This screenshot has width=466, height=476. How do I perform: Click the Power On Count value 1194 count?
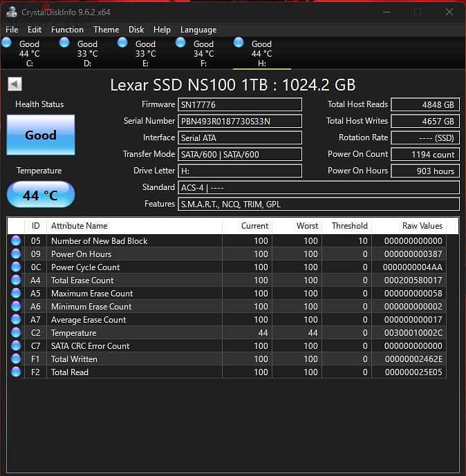(425, 155)
